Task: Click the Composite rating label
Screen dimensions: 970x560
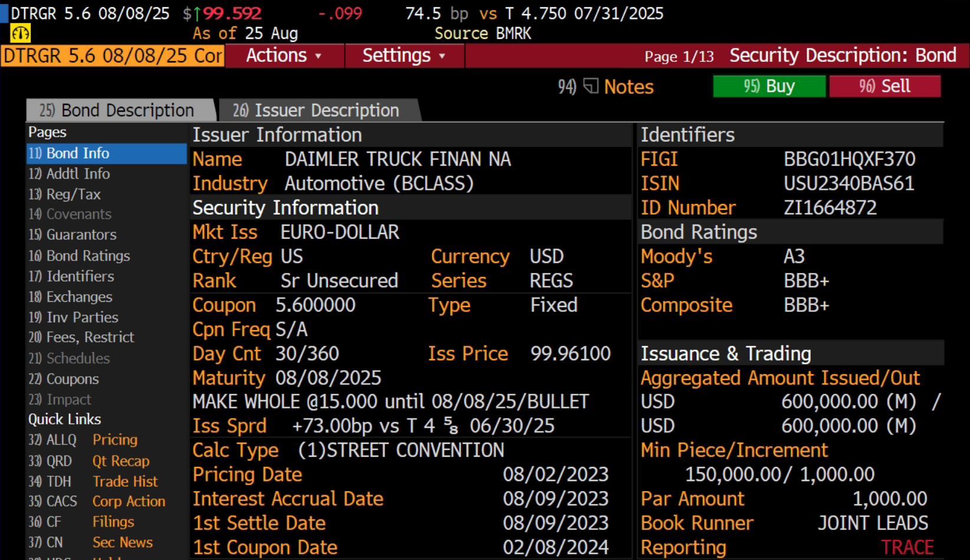Action: (x=686, y=305)
